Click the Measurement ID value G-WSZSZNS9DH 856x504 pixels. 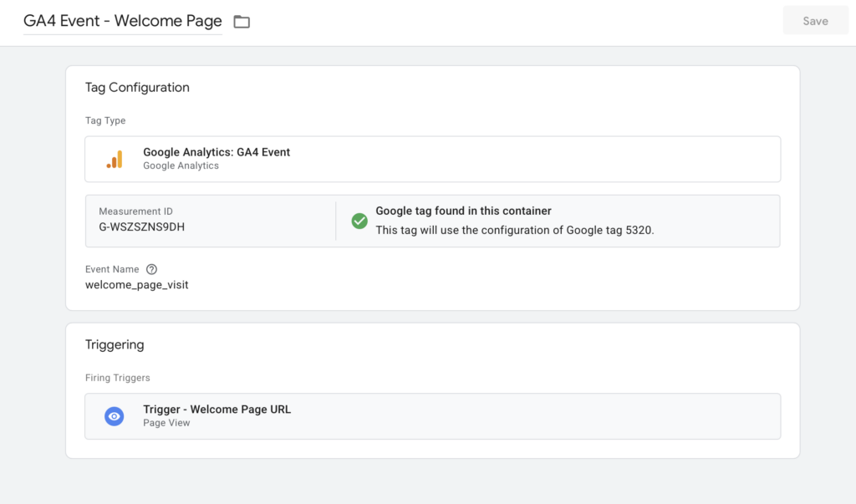tap(141, 227)
